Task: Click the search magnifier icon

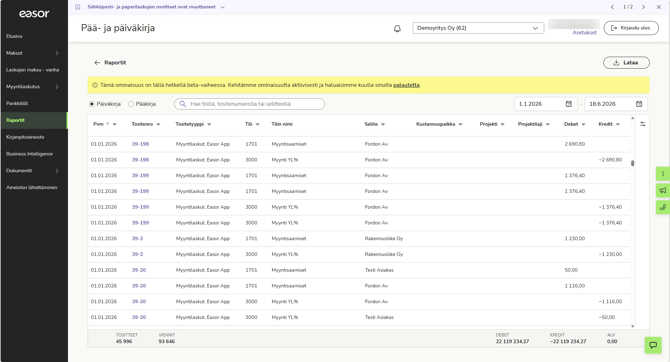Action: pyautogui.click(x=182, y=104)
